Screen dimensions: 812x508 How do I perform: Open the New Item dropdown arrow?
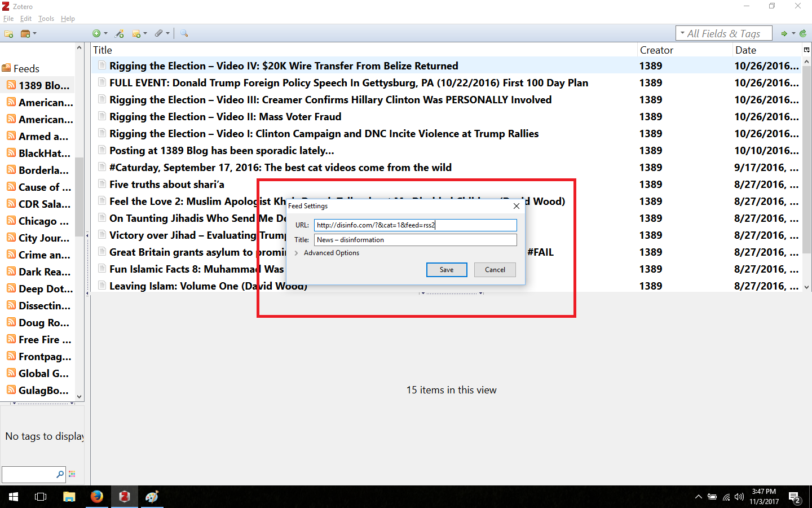pyautogui.click(x=105, y=34)
